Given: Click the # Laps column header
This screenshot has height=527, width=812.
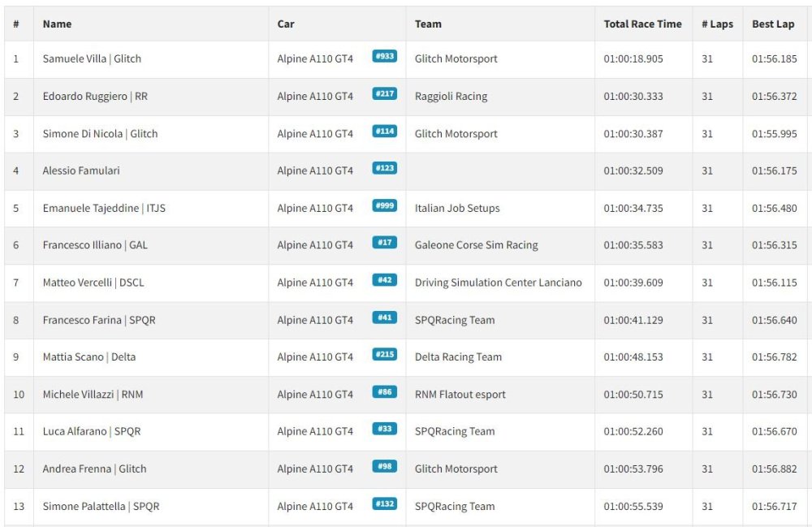Looking at the screenshot, I should [x=717, y=24].
